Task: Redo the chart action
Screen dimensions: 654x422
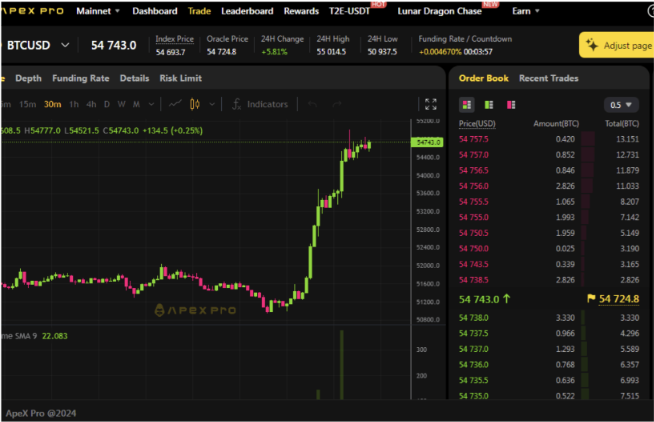Action: (x=337, y=104)
